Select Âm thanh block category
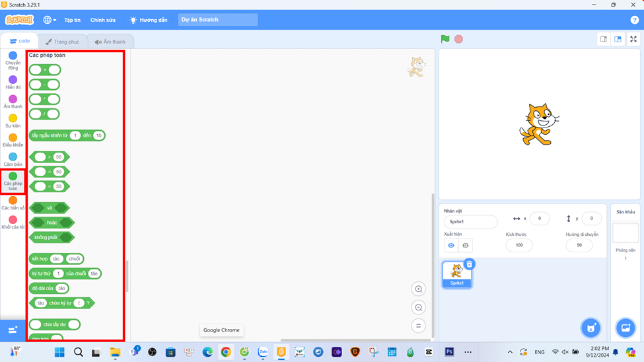The height and width of the screenshot is (362, 644). coord(13,102)
